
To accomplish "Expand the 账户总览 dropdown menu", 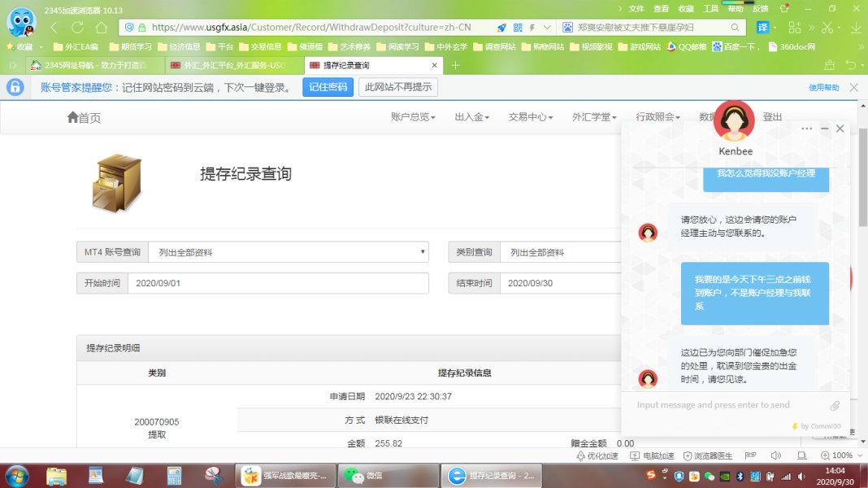I will coord(413,117).
